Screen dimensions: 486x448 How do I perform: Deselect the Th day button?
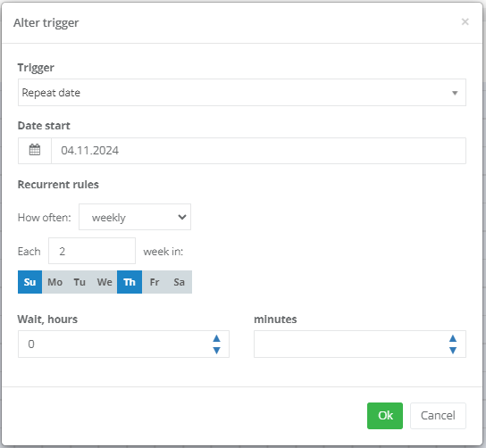coord(130,282)
